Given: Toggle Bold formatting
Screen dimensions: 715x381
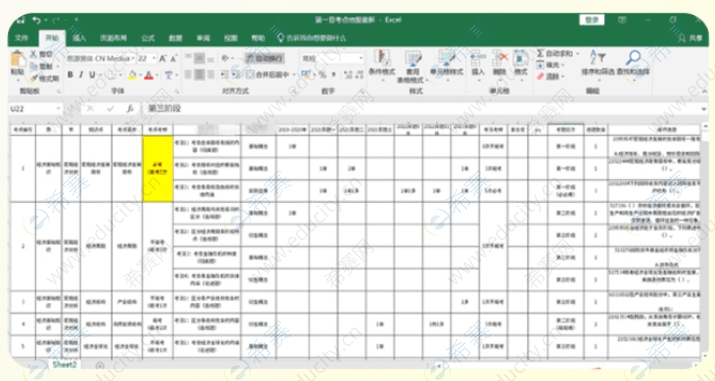Looking at the screenshot, I should point(70,75).
